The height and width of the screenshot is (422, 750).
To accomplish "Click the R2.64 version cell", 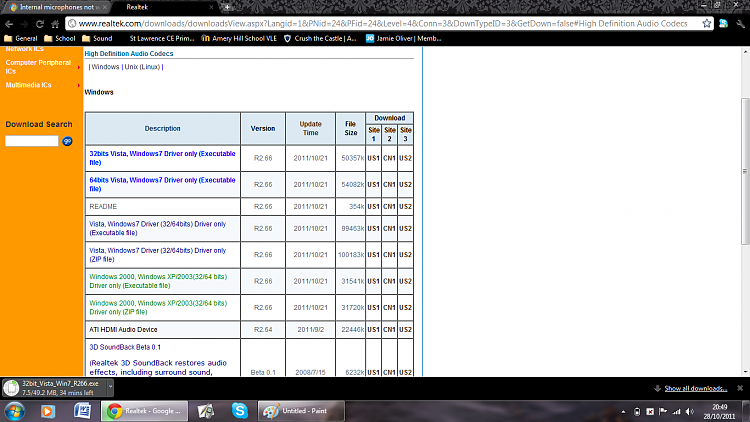I will [x=263, y=330].
